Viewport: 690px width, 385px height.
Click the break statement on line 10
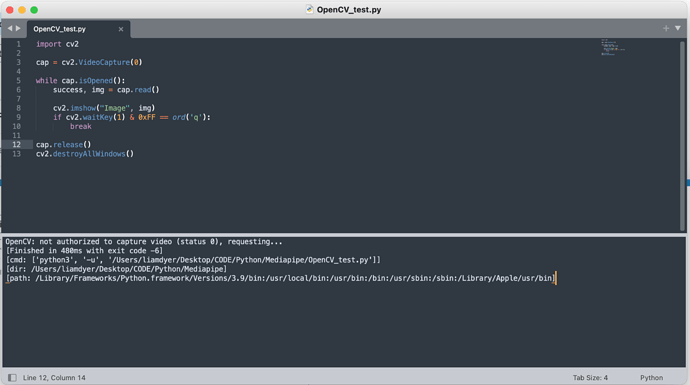(x=81, y=126)
